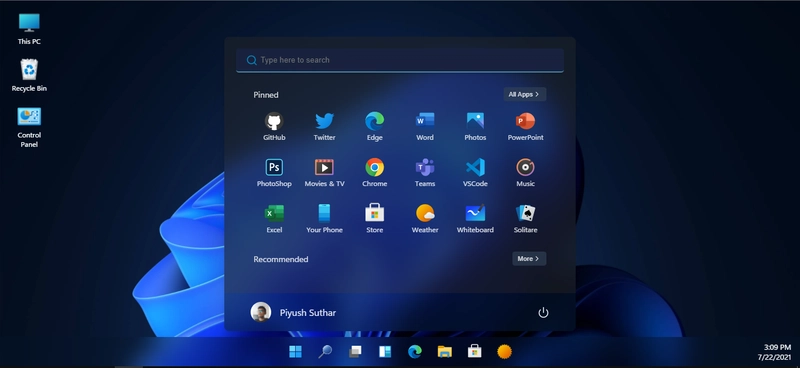This screenshot has height=368, width=800.
Task: Launch PowerPoint from Start menu
Action: click(x=525, y=127)
